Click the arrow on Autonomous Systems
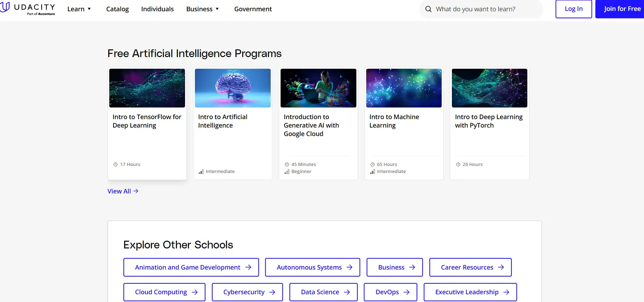Viewport: 644px width, 302px height. coord(349,267)
